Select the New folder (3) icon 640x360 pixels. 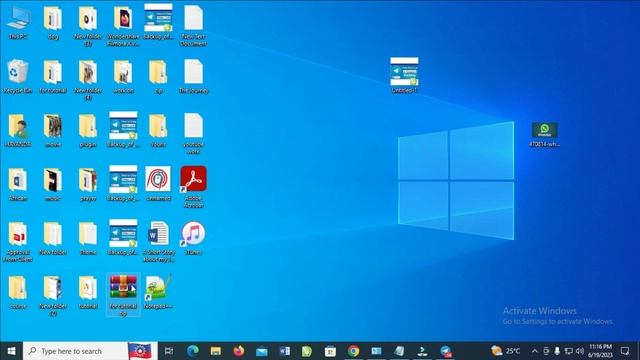pos(88,26)
